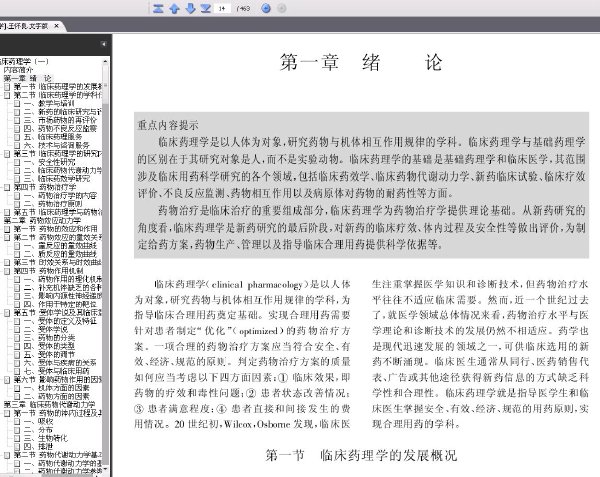Edit the page number field
The height and width of the screenshot is (477, 600).
pyautogui.click(x=222, y=8)
